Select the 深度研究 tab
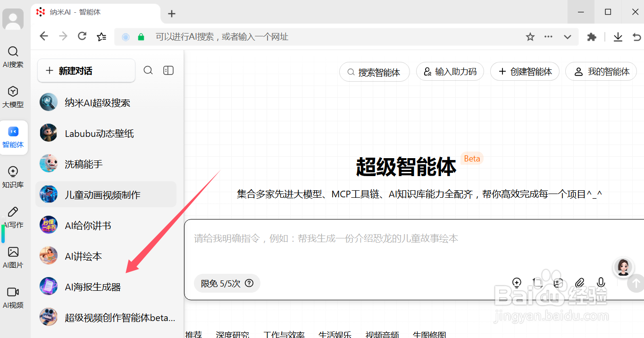Screen dimensions: 644x338 (233, 334)
